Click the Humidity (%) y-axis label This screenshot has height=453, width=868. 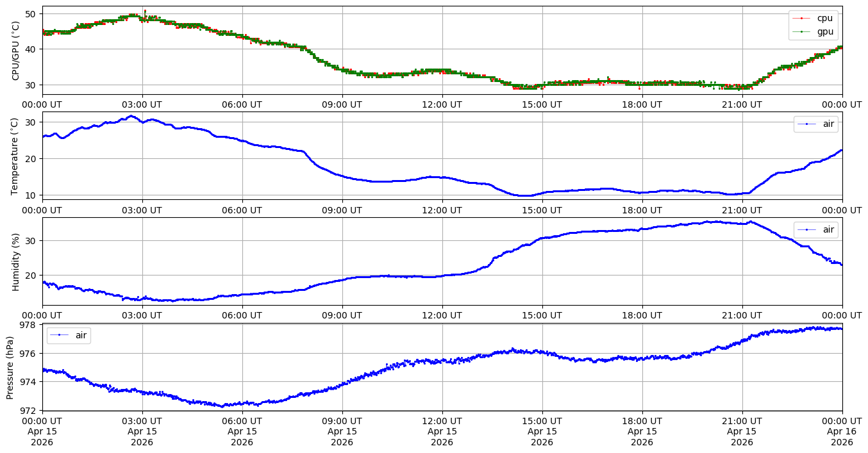click(x=16, y=261)
